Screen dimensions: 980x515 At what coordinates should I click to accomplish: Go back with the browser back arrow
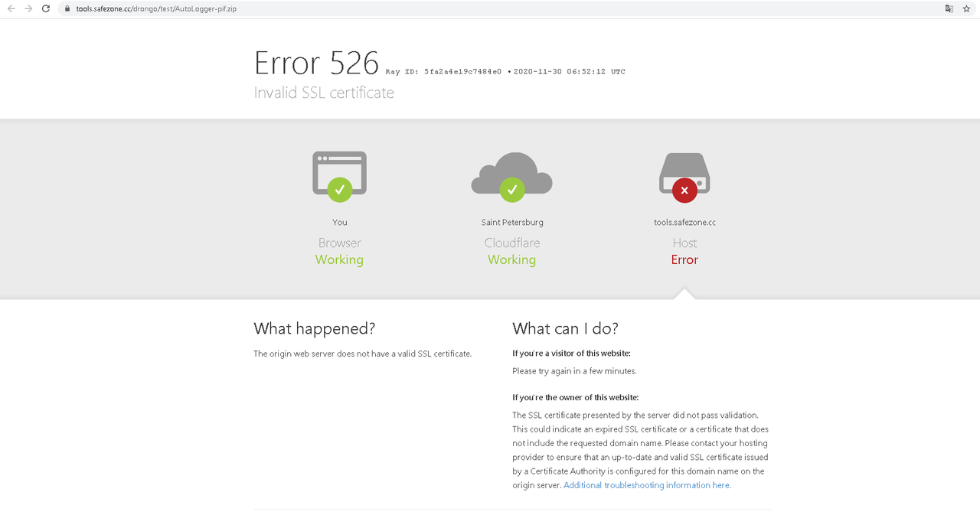pos(11,8)
